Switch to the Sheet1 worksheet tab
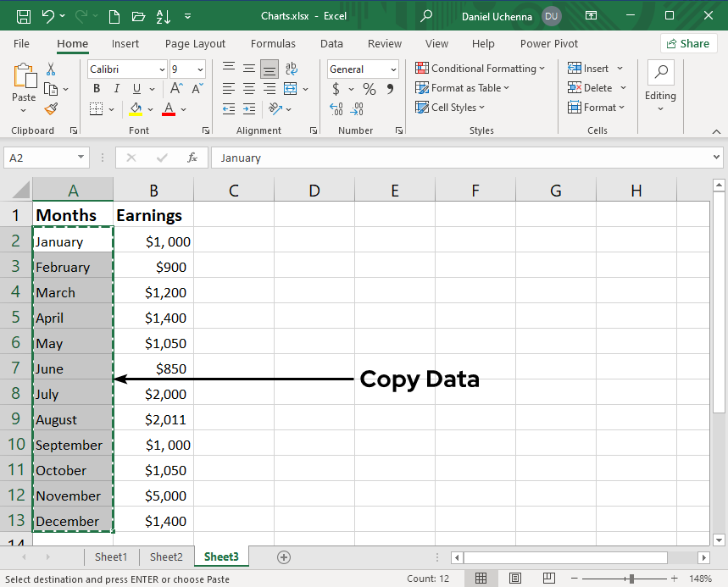This screenshot has width=728, height=587. 111,557
